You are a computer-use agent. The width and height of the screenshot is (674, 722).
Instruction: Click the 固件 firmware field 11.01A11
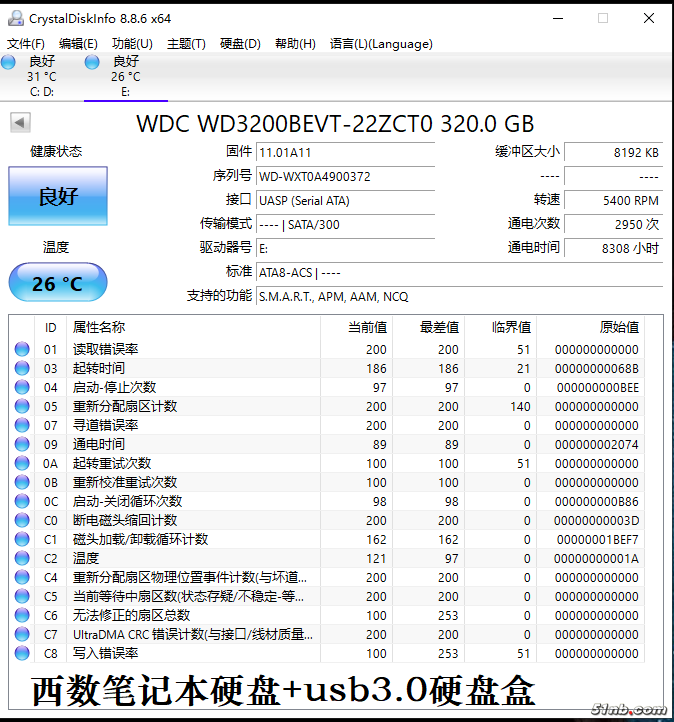[x=345, y=152]
